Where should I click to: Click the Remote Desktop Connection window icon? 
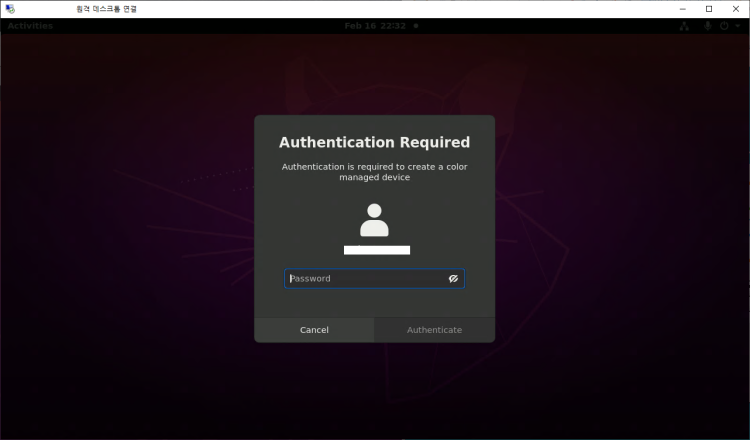click(x=10, y=8)
